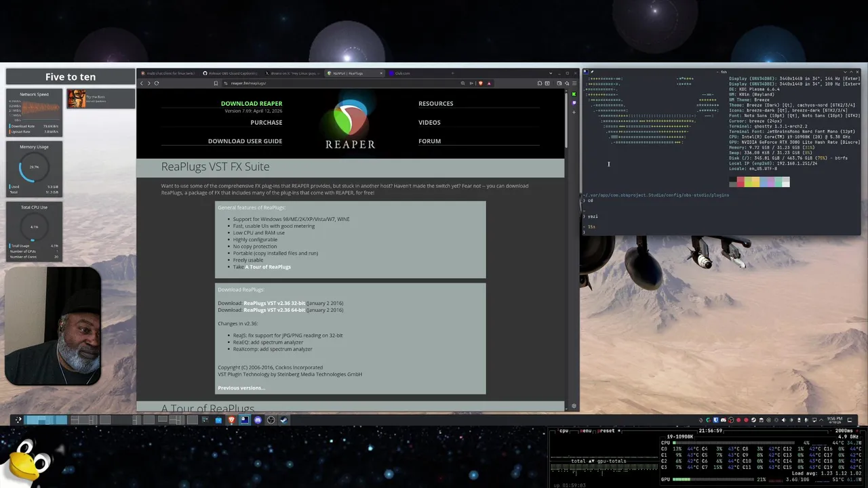868x488 pixels.
Task: Click 'ReaPlugs VST FX Suite' heading
Action: coord(215,167)
